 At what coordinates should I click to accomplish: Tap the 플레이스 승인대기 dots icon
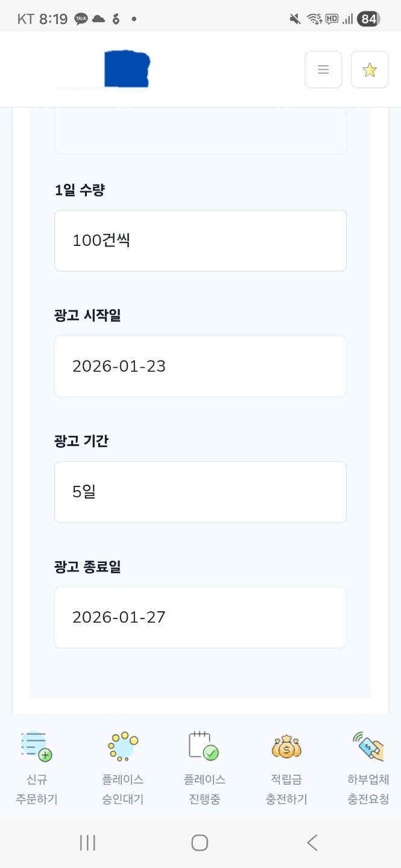(122, 747)
